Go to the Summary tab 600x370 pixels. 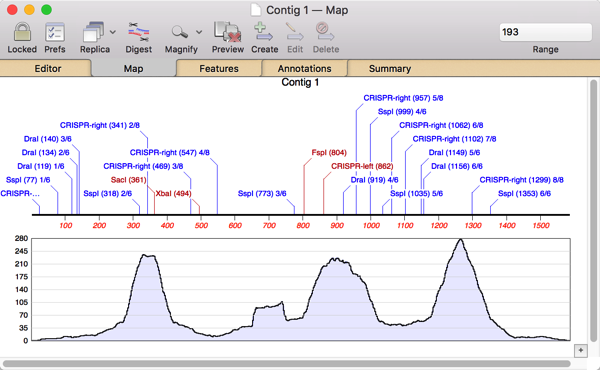[x=390, y=68]
